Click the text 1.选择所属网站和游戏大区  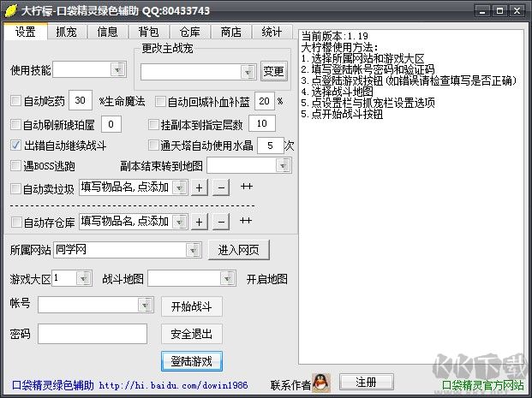362,58
